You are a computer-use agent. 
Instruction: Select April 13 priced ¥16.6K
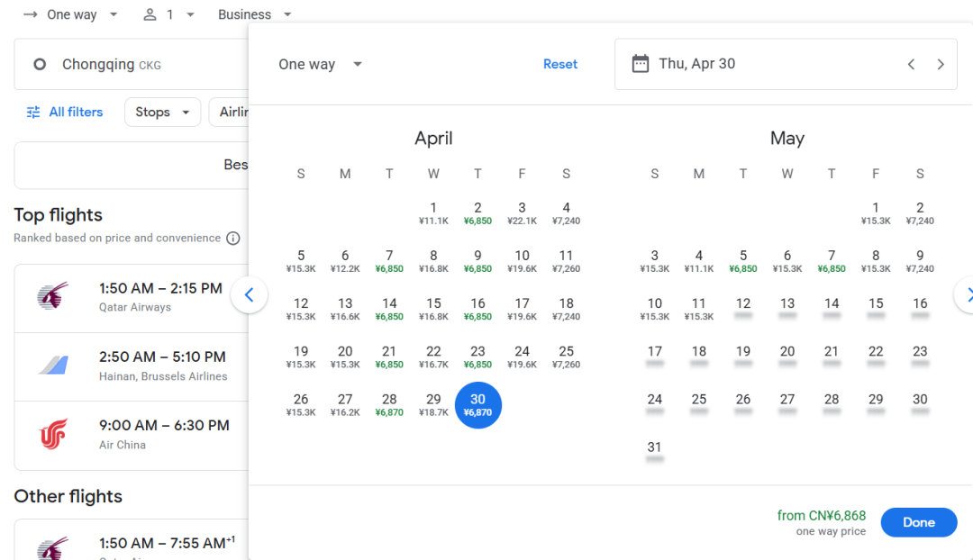345,309
